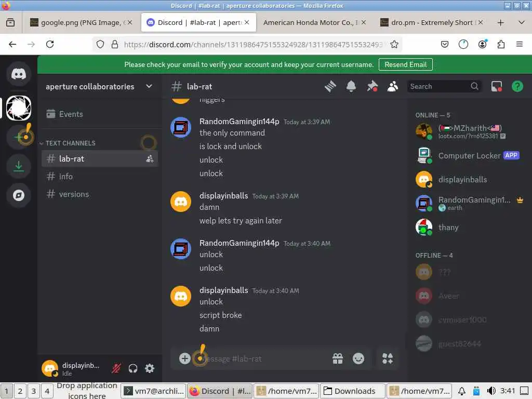Expand aperture collaboratories server dropdown
This screenshot has width=532, height=399.
point(149,86)
